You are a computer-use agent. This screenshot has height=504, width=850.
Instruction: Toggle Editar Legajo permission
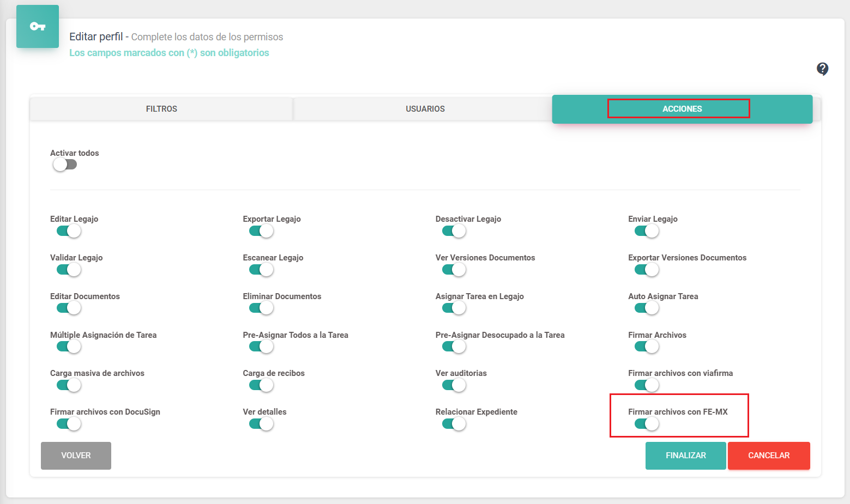(69, 231)
